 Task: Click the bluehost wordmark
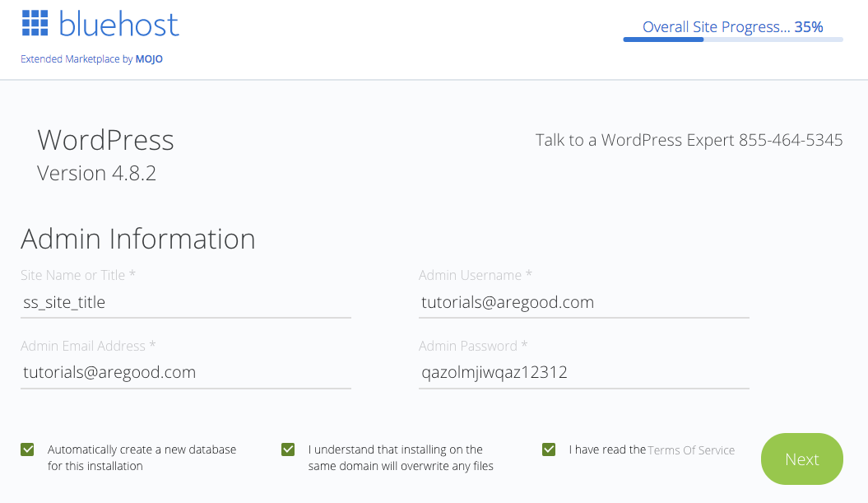pyautogui.click(x=119, y=25)
